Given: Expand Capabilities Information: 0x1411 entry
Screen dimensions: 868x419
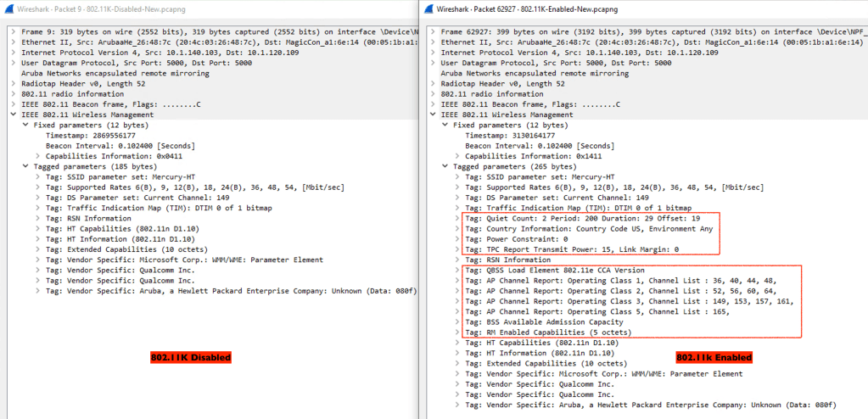Looking at the screenshot, I should click(x=457, y=156).
